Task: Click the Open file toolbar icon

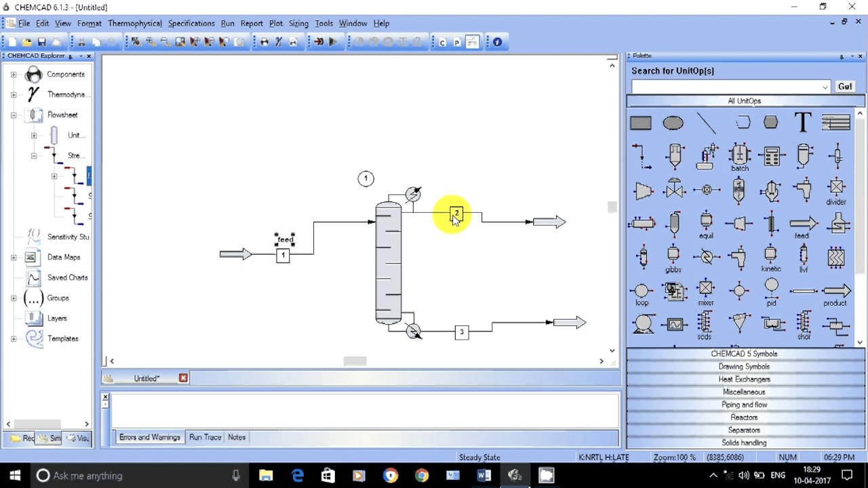Action: point(26,42)
